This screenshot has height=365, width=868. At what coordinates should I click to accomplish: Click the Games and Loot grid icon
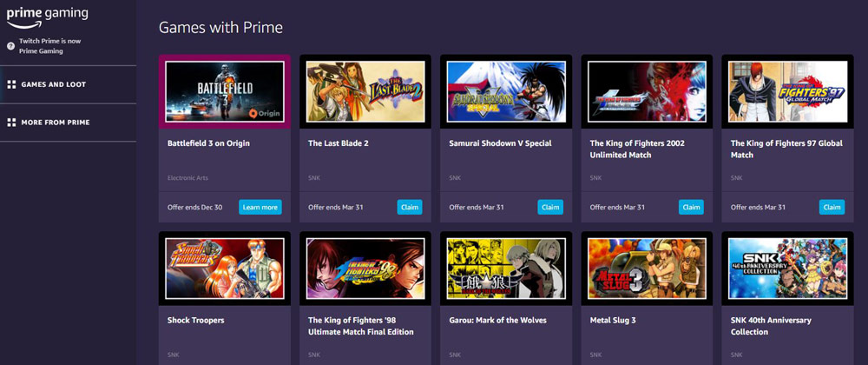pos(11,84)
